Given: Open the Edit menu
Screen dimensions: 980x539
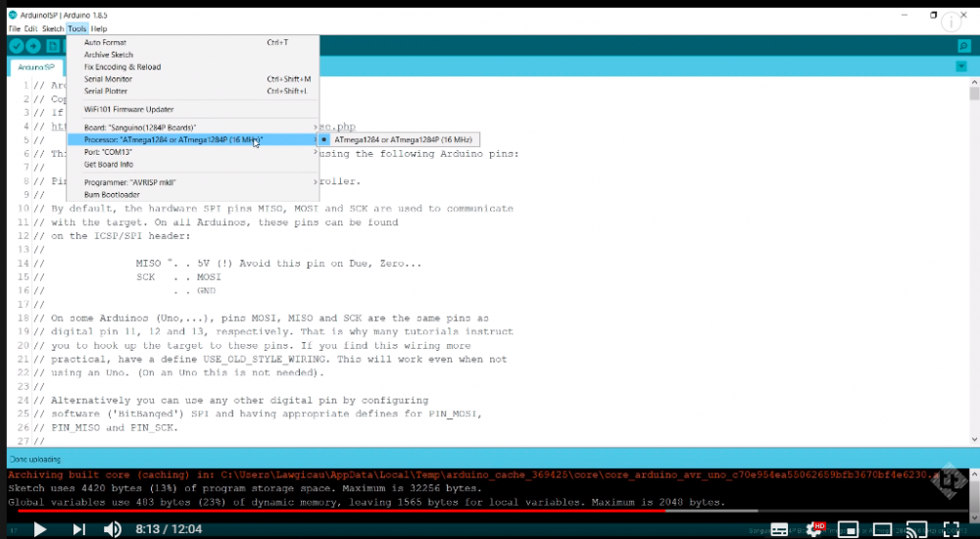Looking at the screenshot, I should [30, 28].
